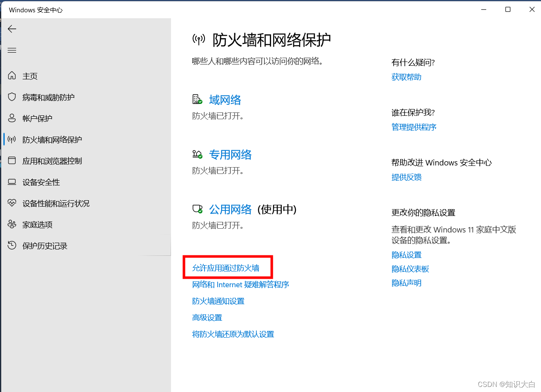This screenshot has width=541, height=392.
Task: Click 将防火墙还原为默认设置 link
Action: coord(233,334)
